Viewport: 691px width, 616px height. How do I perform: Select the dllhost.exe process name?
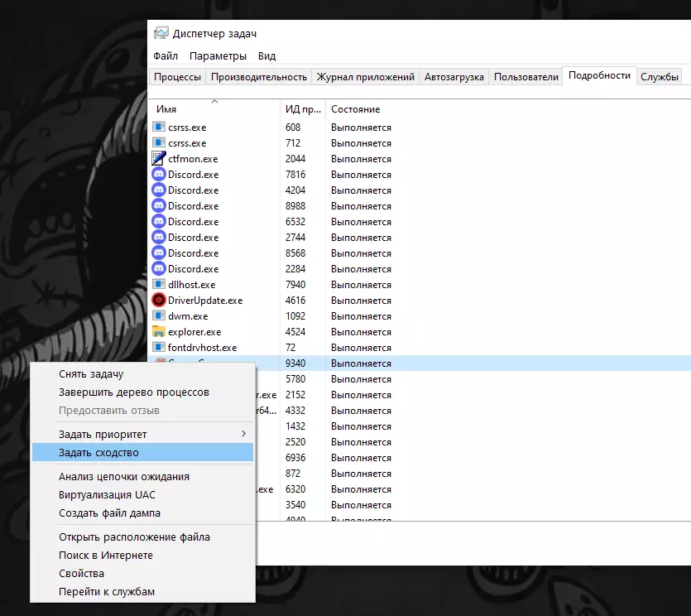[191, 285]
